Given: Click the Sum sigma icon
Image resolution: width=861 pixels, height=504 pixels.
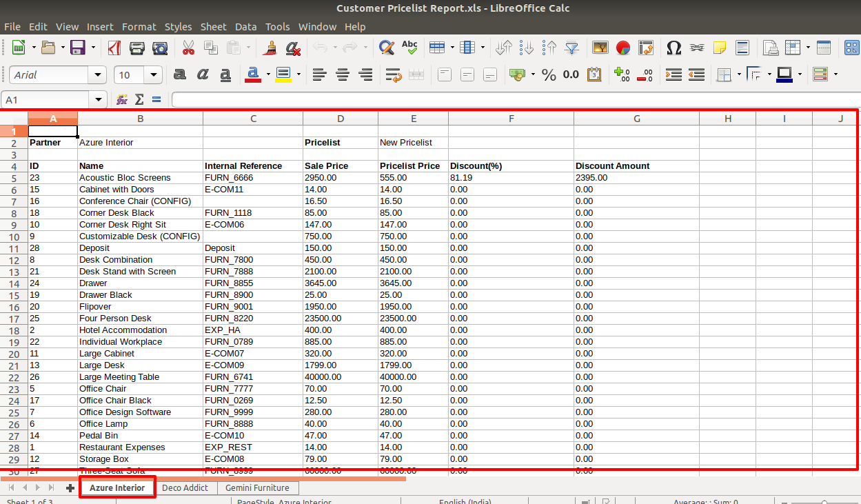Looking at the screenshot, I should coord(139,100).
